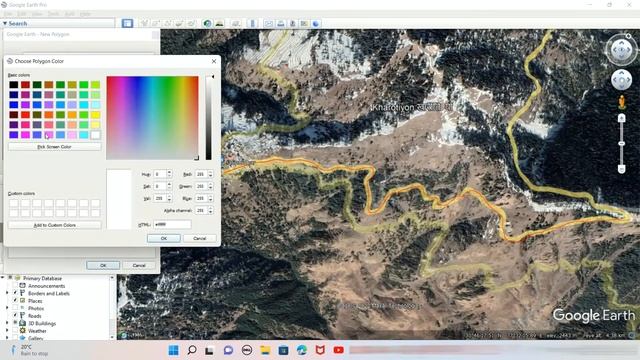
Task: Cancel the Choose Polygon Color dialog
Action: (200, 238)
